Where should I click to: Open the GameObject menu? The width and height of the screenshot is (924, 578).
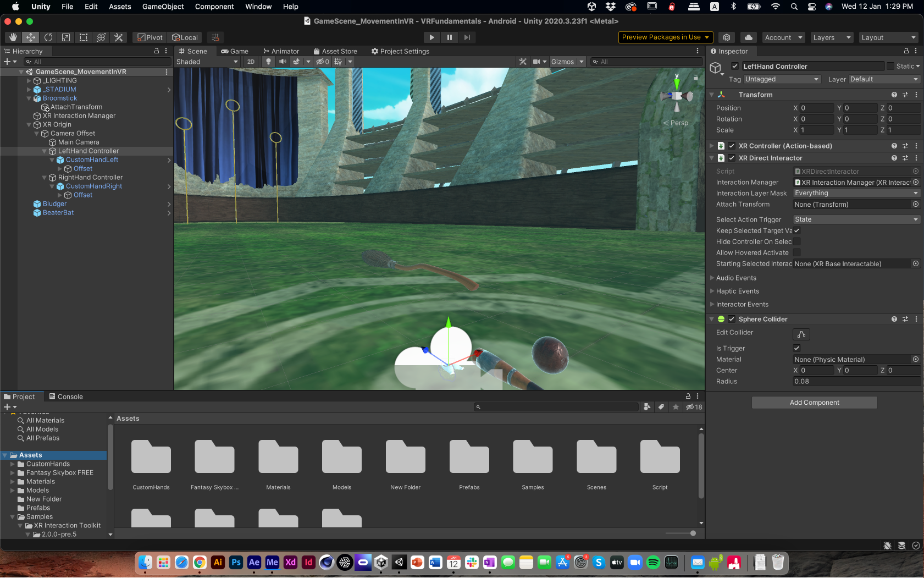click(x=163, y=7)
